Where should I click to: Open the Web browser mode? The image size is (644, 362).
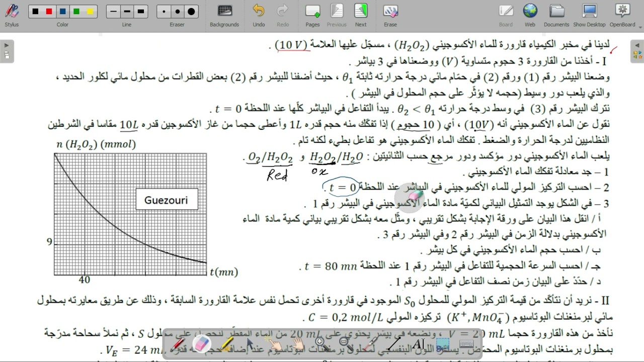coord(530,16)
